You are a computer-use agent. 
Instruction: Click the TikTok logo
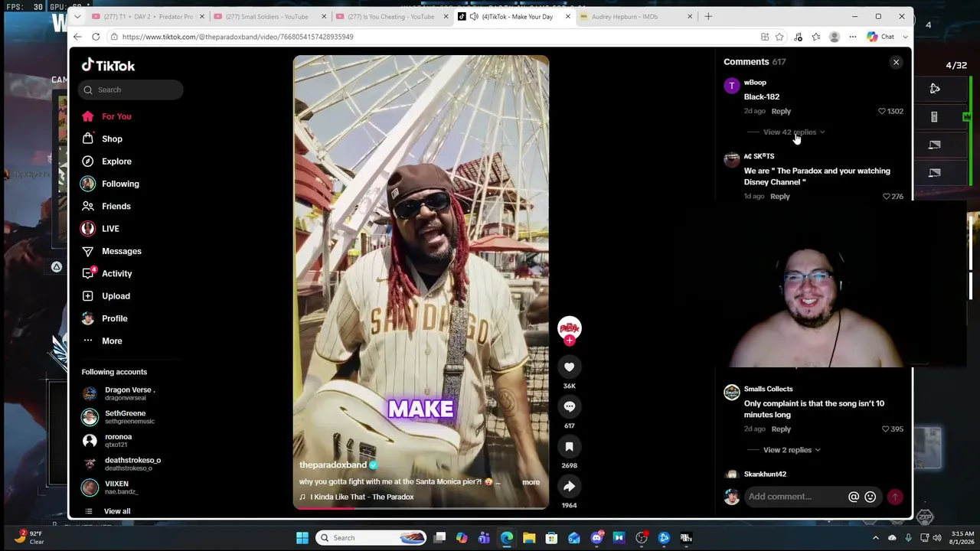pos(109,66)
